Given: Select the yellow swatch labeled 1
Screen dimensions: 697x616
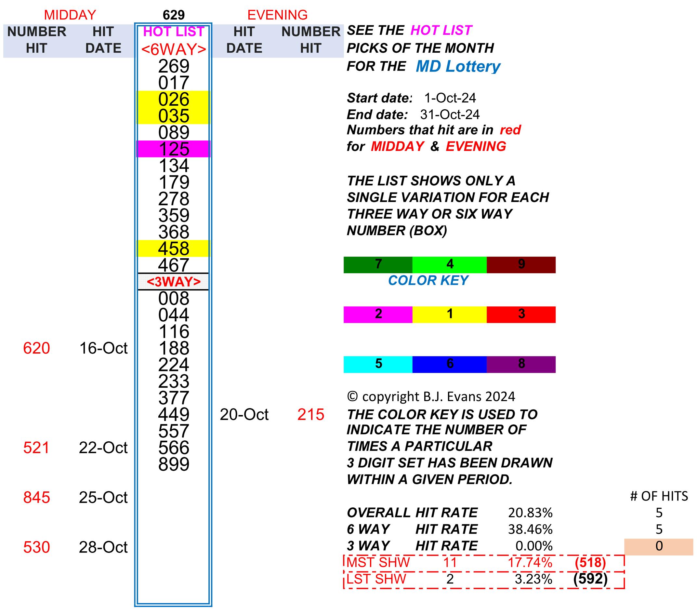Looking at the screenshot, I should pyautogui.click(x=449, y=315).
